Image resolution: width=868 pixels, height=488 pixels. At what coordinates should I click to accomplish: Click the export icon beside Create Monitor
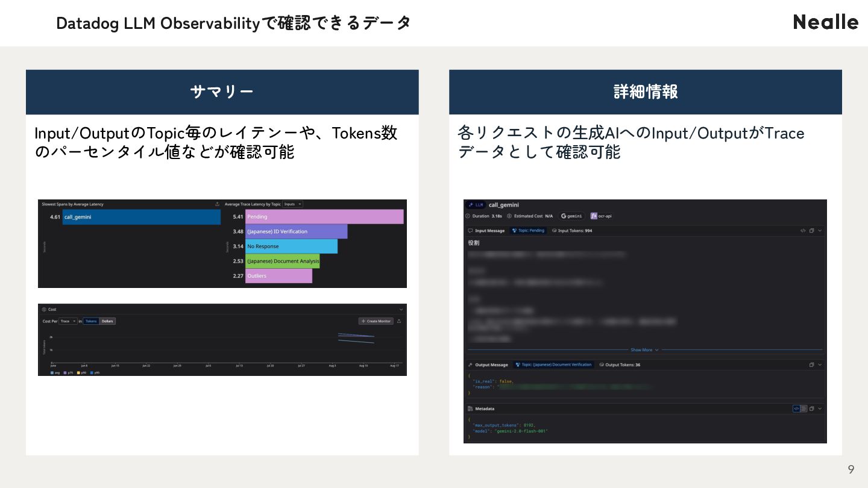399,321
